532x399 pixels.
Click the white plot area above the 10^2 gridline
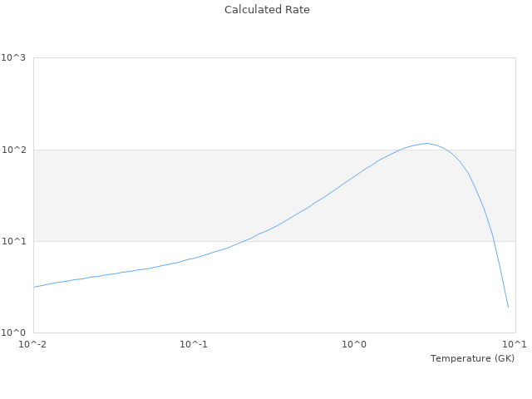(x=208, y=100)
